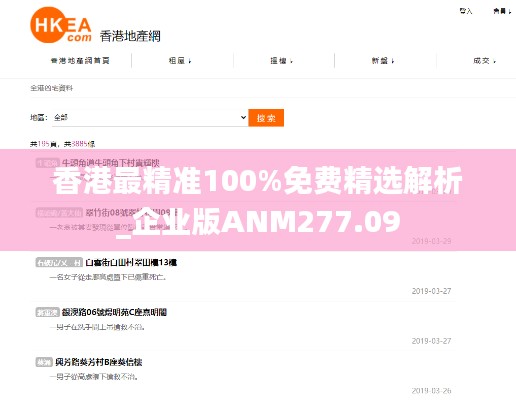
Task: Open the 興芳路葵芳村B座葵信樓 listing
Action: tap(99, 362)
